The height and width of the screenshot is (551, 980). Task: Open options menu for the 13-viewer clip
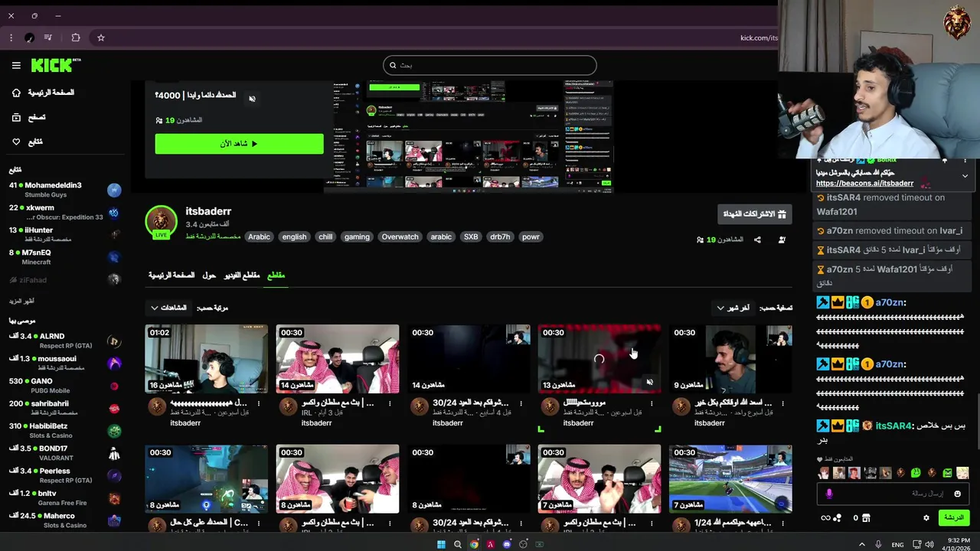tap(652, 403)
